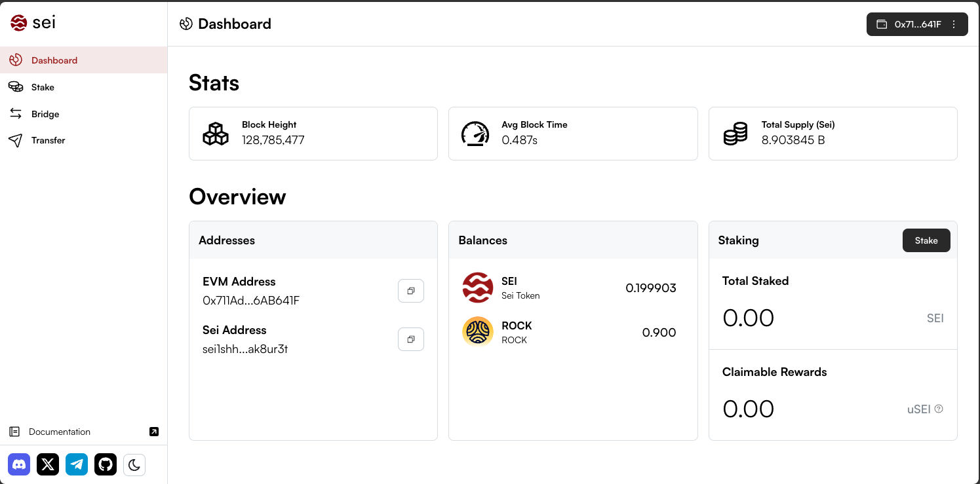Click the Dashboard icon in the page header

click(186, 24)
